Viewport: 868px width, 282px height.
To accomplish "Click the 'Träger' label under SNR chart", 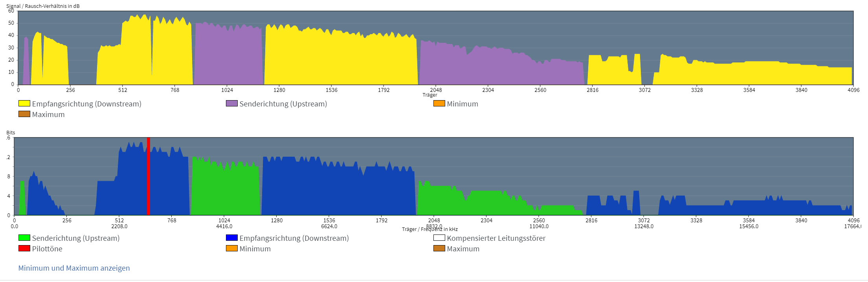I will tap(430, 95).
